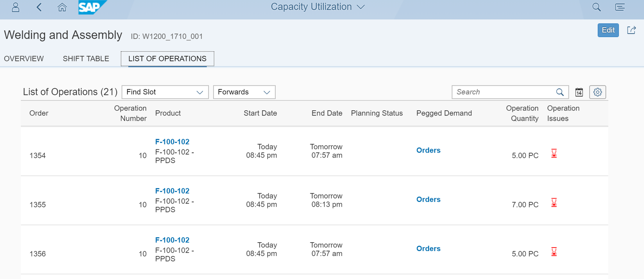Open table settings gear icon

coord(598,92)
